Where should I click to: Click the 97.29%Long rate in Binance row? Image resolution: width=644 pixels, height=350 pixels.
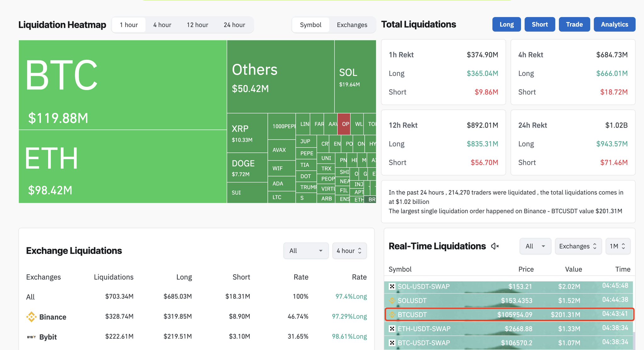pos(349,316)
